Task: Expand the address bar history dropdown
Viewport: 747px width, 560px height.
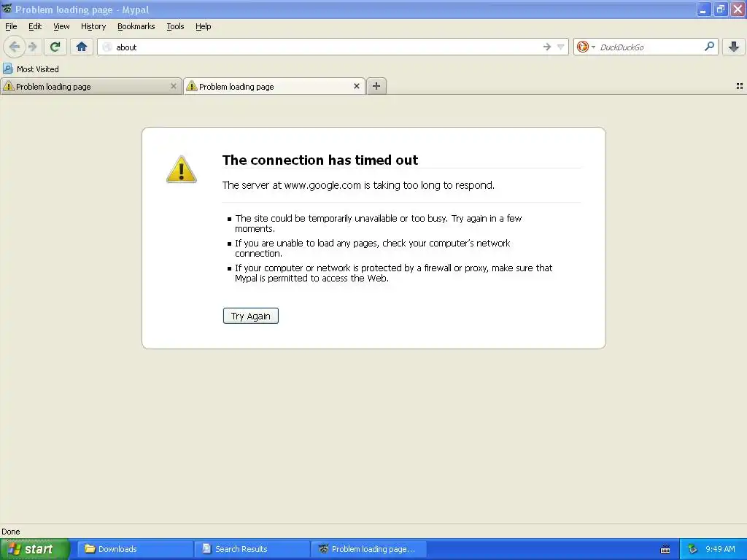Action: pos(561,47)
